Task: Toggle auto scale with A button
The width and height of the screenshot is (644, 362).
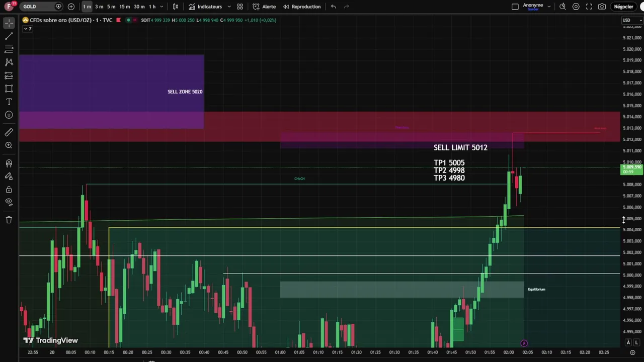Action: point(628,342)
